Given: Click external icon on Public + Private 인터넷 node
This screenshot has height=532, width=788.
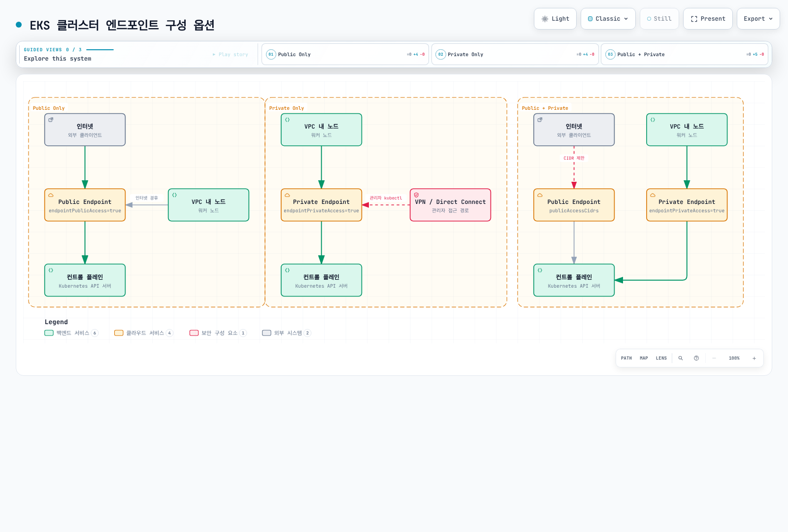Looking at the screenshot, I should (x=540, y=120).
